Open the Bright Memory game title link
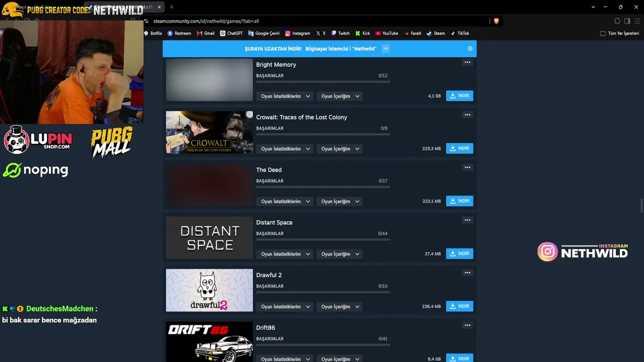644x362 pixels. point(276,65)
